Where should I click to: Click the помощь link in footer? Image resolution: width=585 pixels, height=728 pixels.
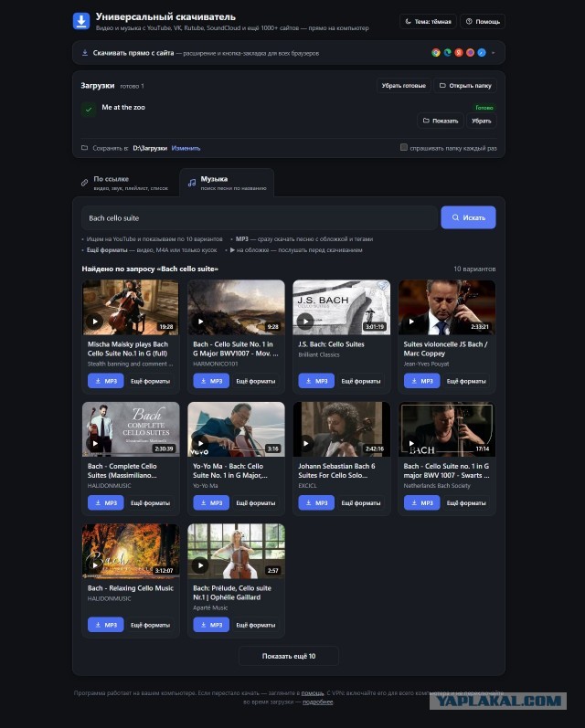(x=313, y=692)
